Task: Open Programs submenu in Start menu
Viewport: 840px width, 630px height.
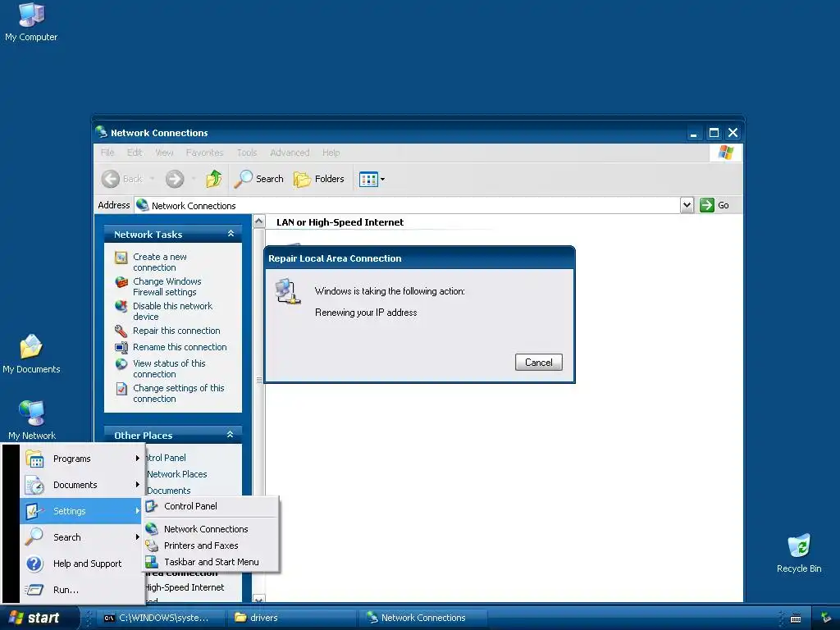Action: 82,459
